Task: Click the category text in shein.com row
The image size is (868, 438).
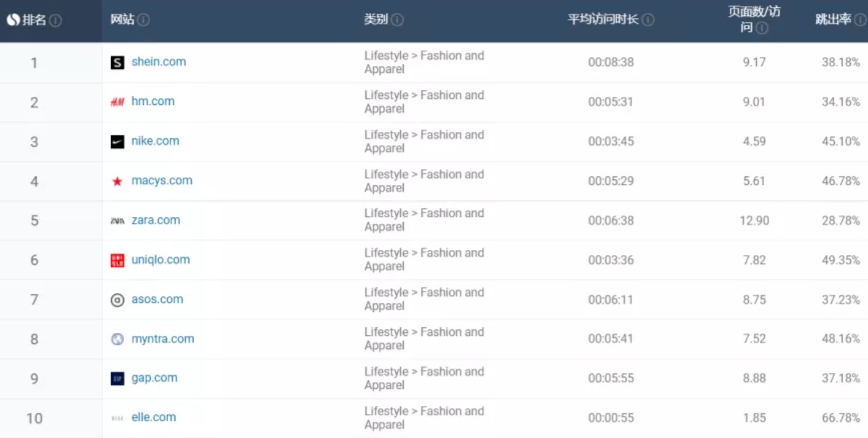Action: [x=424, y=62]
